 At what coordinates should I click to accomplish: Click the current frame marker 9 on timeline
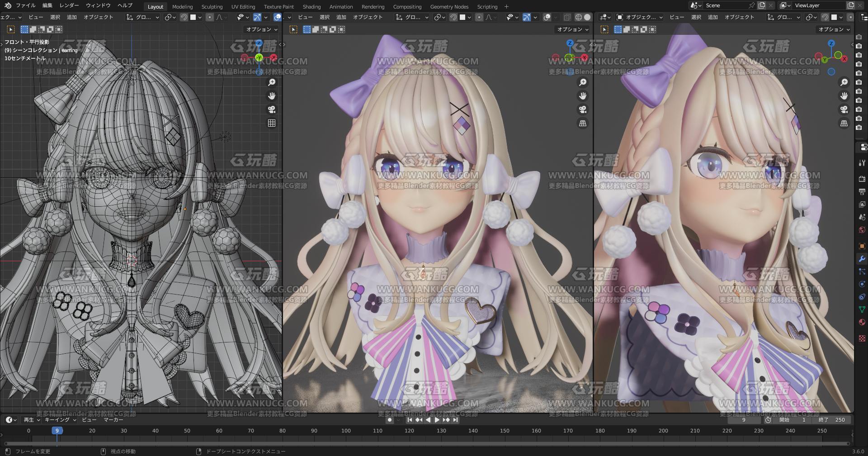click(57, 431)
